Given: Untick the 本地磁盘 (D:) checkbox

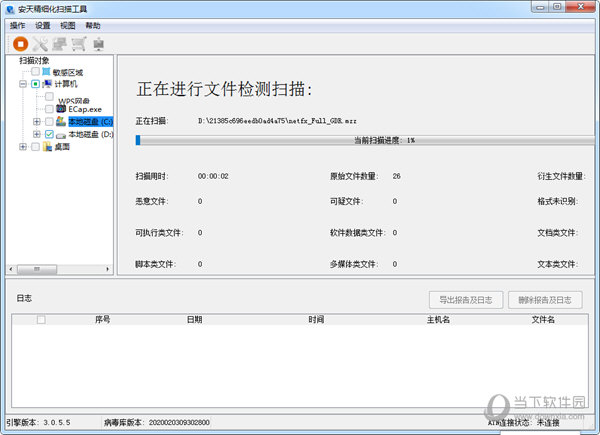Looking at the screenshot, I should tap(49, 134).
